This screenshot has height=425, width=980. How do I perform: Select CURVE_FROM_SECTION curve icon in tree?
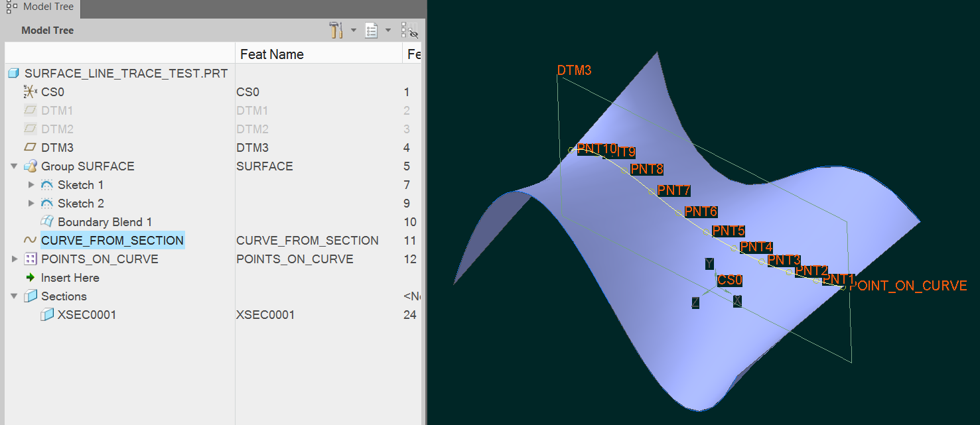point(30,241)
